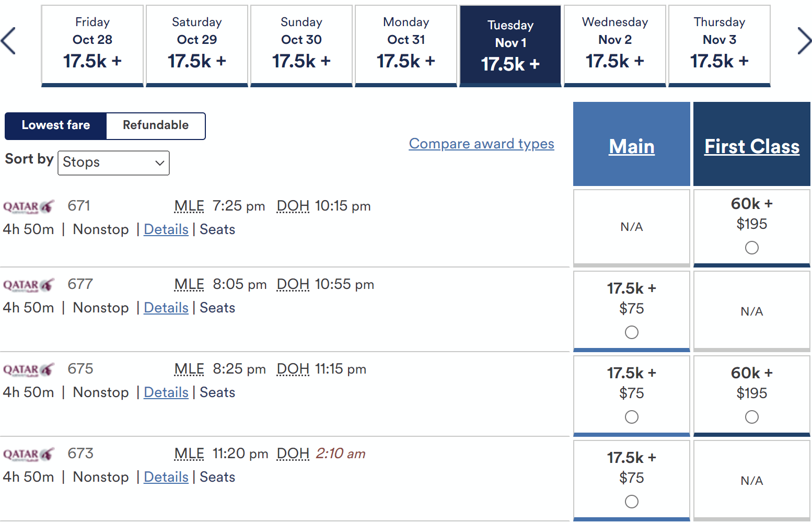Select the Friday Oct 28 date card

pyautogui.click(x=92, y=45)
